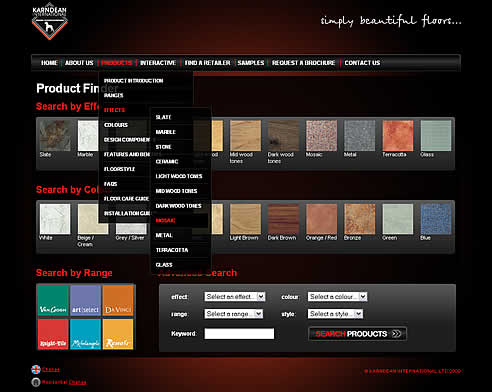Click the Karndean International logo
Viewport: 492px width, 392px height.
[50, 22]
